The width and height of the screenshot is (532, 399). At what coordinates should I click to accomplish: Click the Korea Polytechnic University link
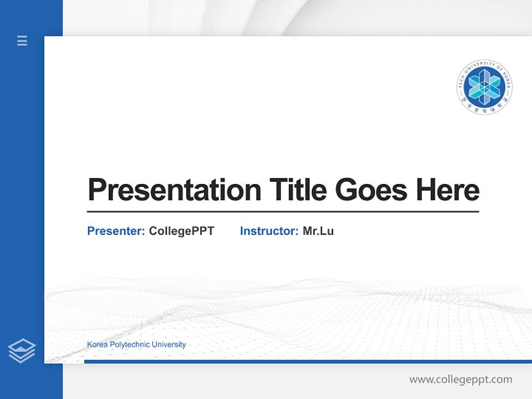[x=136, y=344]
